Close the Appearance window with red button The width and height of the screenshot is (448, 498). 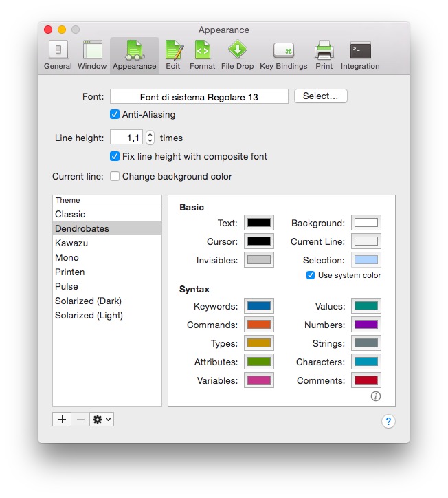[48, 30]
